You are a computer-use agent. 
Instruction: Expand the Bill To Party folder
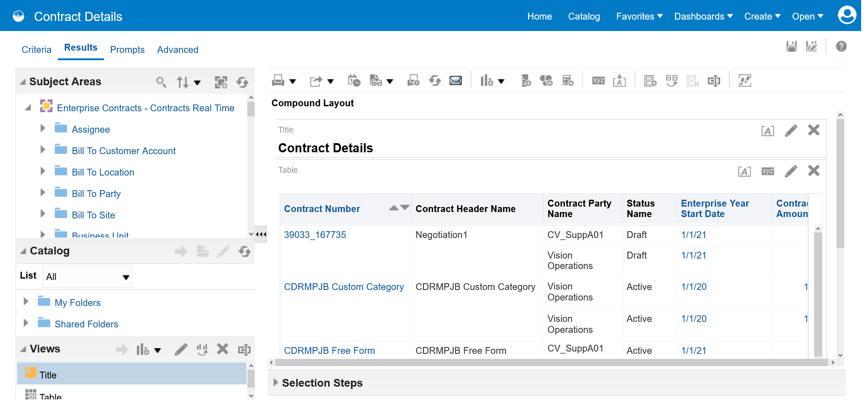point(43,192)
